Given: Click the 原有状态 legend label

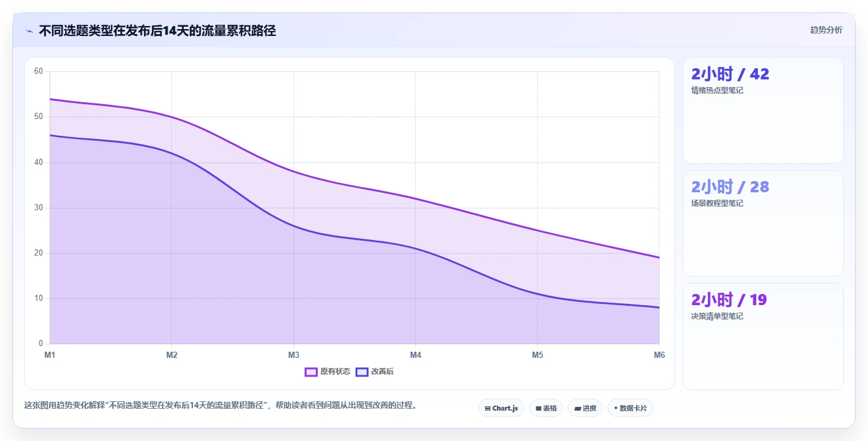Looking at the screenshot, I should tap(335, 372).
